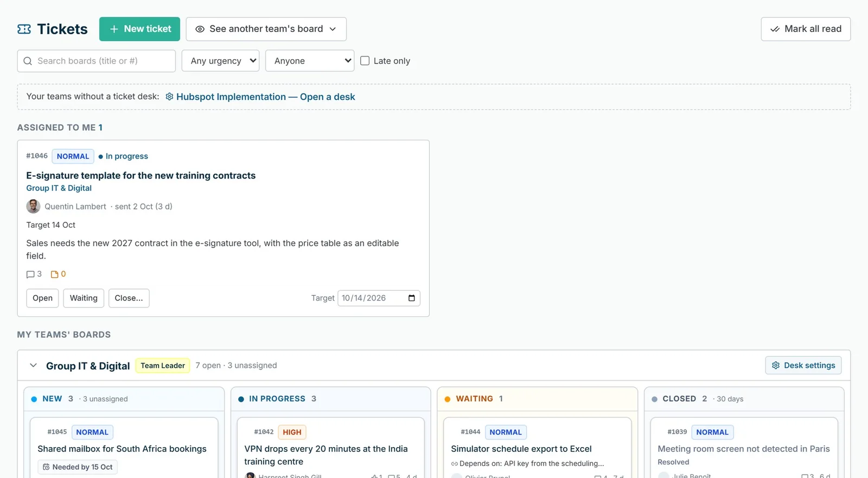Focus the Search boards input field
This screenshot has width=868, height=478.
[97, 61]
